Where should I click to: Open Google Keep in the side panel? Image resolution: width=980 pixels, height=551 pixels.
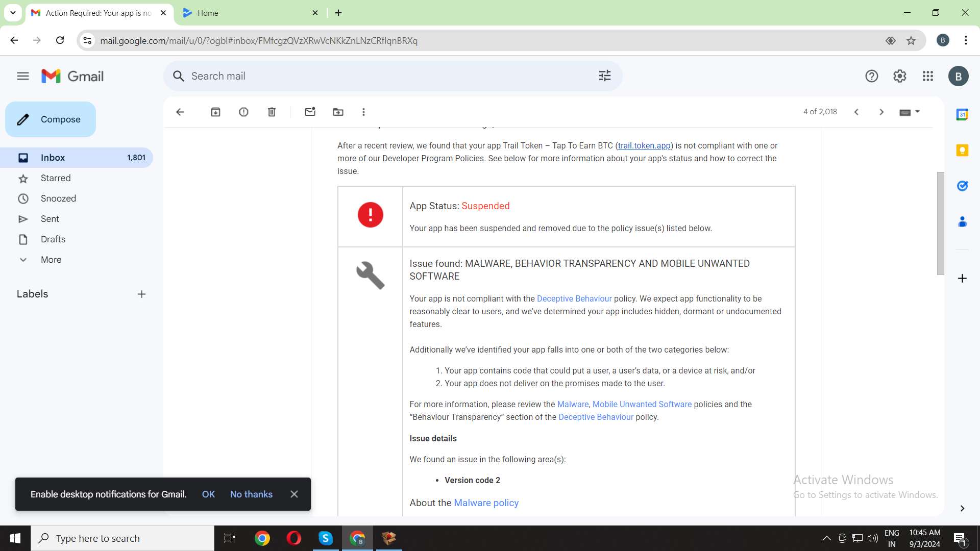pyautogui.click(x=962, y=151)
